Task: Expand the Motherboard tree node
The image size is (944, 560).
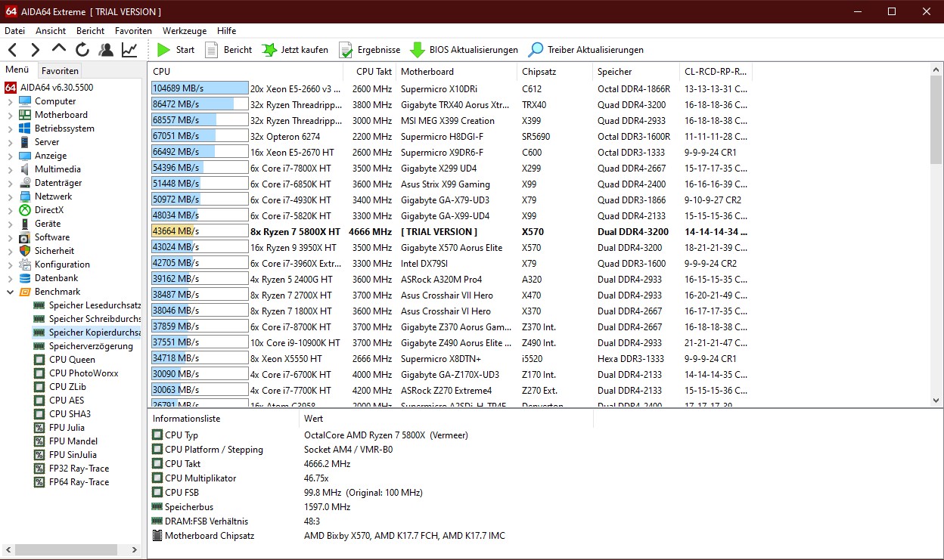Action: (10, 115)
